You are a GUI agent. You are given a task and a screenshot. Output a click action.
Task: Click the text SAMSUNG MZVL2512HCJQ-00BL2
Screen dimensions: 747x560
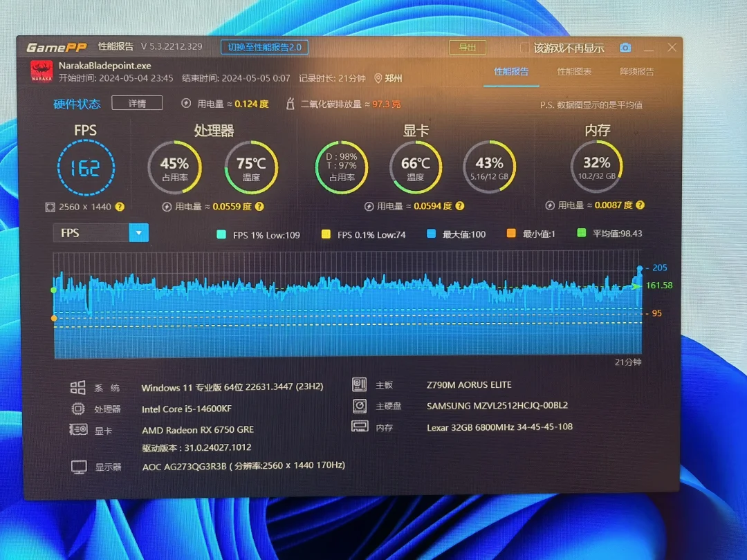tap(497, 405)
